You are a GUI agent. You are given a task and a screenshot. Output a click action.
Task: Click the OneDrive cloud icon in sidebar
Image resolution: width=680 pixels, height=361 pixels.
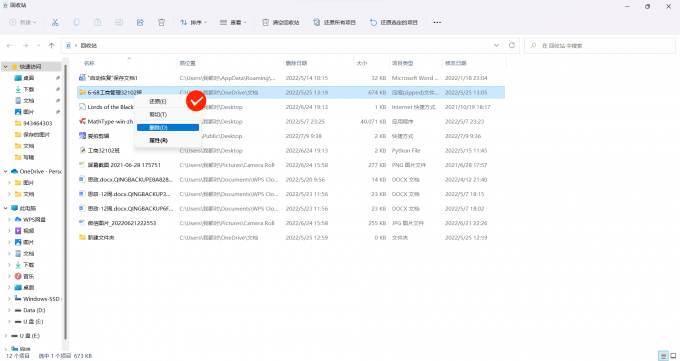pyautogui.click(x=14, y=171)
